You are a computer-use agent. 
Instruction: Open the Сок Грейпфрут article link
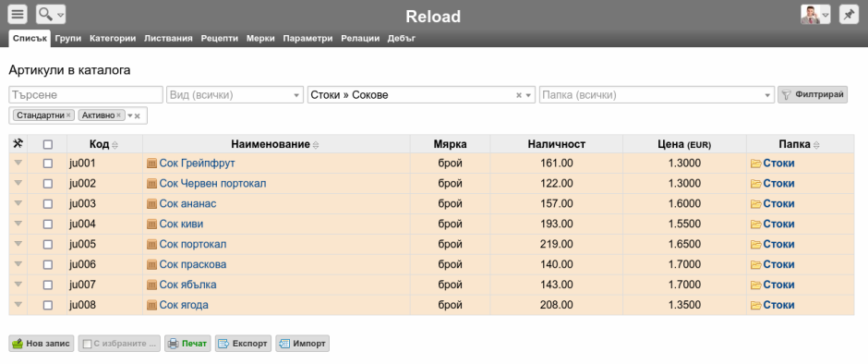point(198,164)
